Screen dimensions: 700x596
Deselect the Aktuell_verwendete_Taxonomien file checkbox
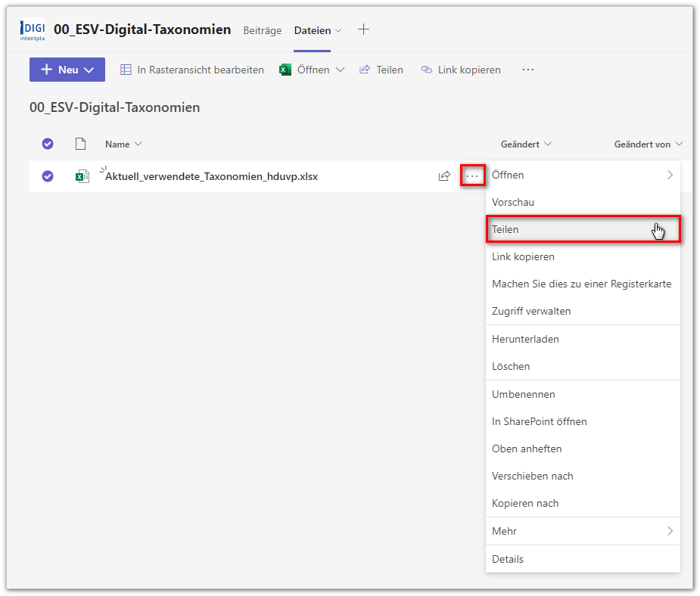(48, 176)
